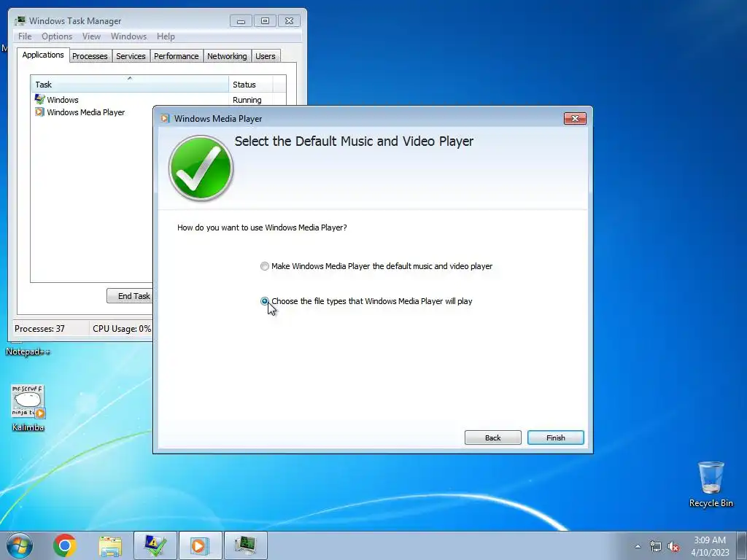Select the Recycle Bin desktop icon

pyautogui.click(x=711, y=484)
